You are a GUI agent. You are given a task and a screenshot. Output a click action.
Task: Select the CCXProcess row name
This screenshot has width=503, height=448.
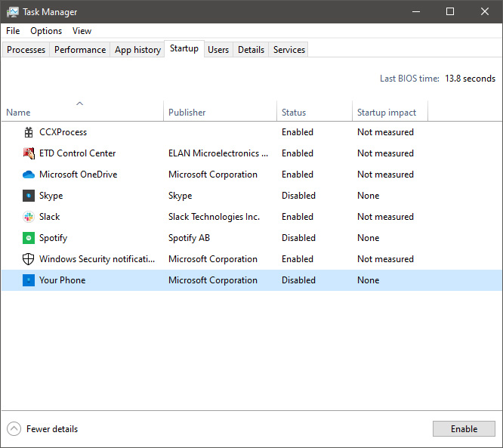pos(63,132)
